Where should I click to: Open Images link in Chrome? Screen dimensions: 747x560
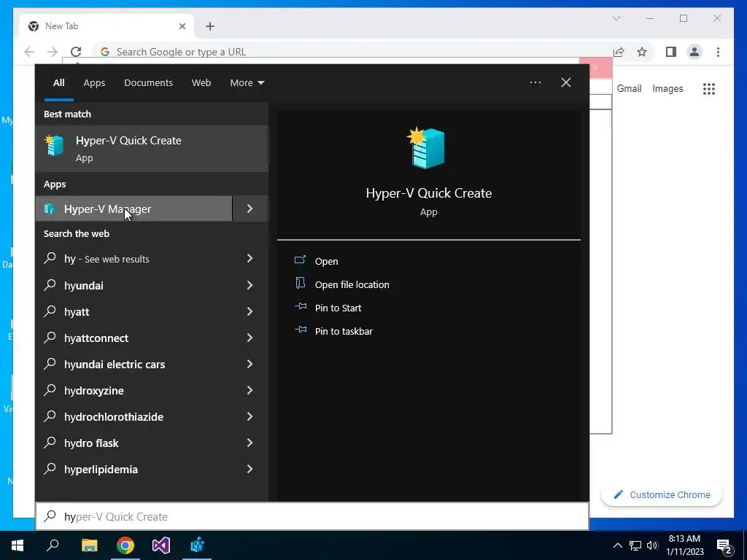tap(667, 88)
